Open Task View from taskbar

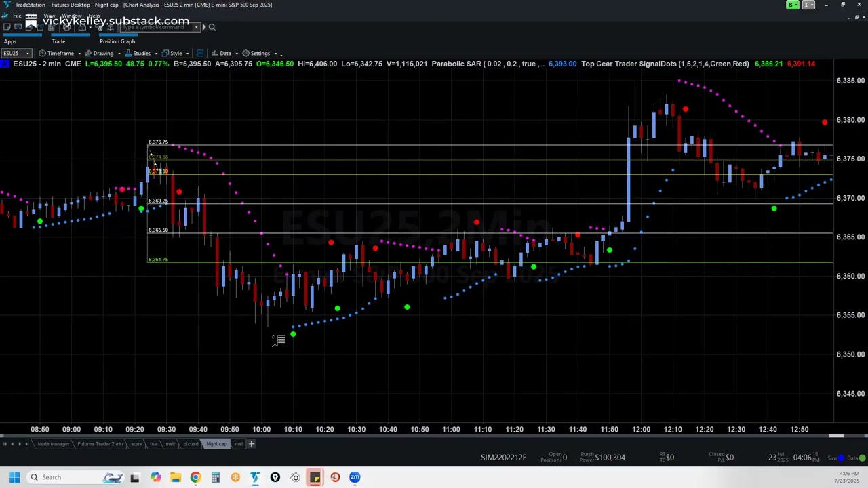(x=135, y=477)
